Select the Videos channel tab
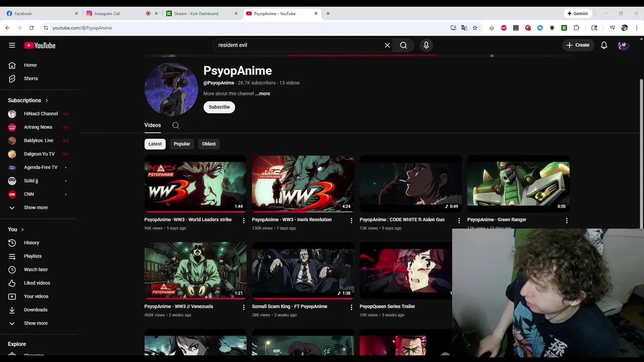The image size is (644, 362). point(152,125)
